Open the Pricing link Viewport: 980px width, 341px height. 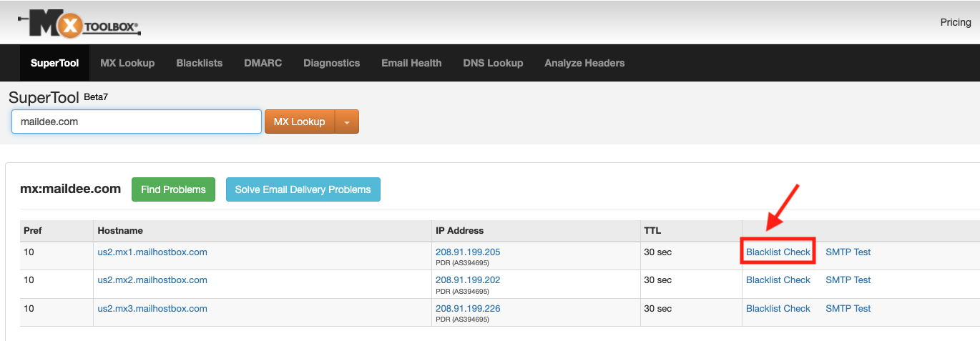pyautogui.click(x=956, y=22)
